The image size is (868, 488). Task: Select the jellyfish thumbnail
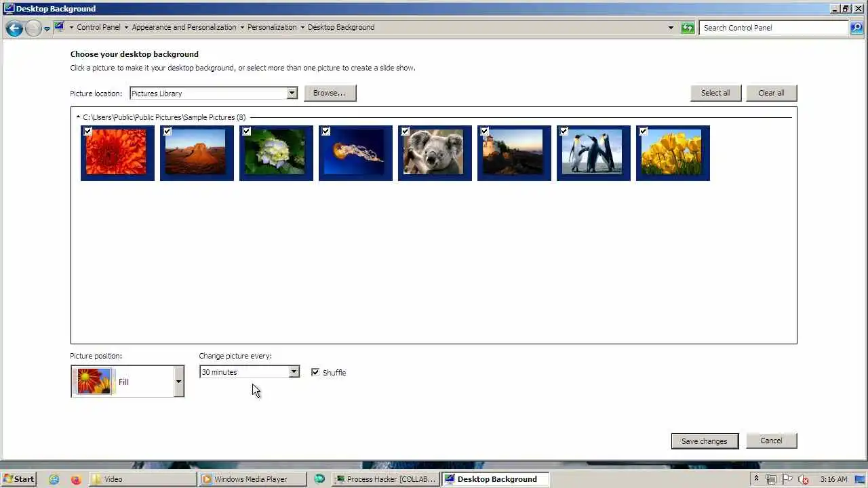tap(355, 153)
